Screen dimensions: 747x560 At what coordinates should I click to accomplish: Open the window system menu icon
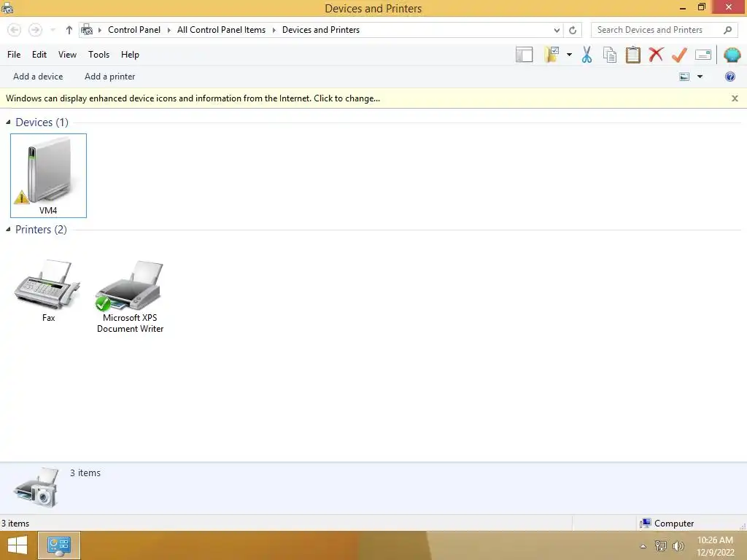click(x=7, y=8)
